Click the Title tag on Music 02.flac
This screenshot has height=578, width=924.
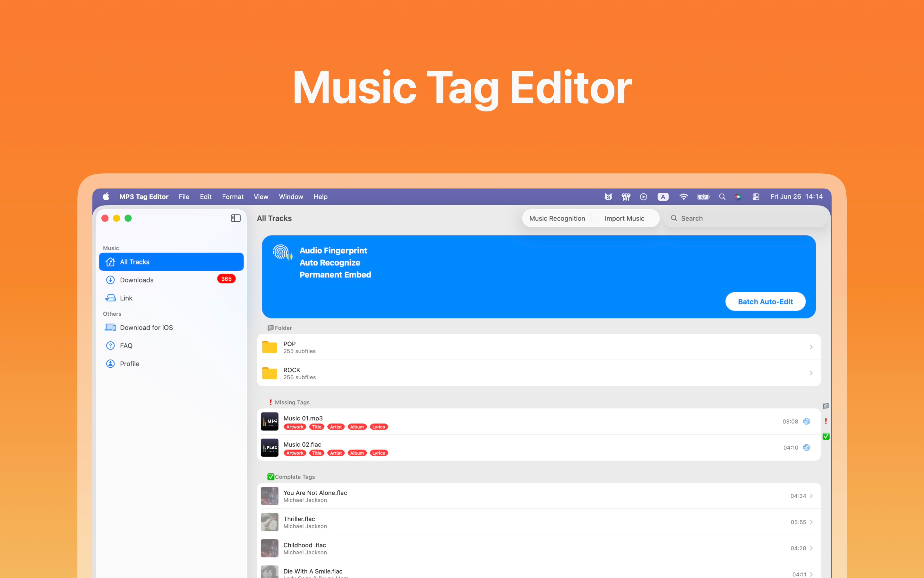(x=317, y=453)
